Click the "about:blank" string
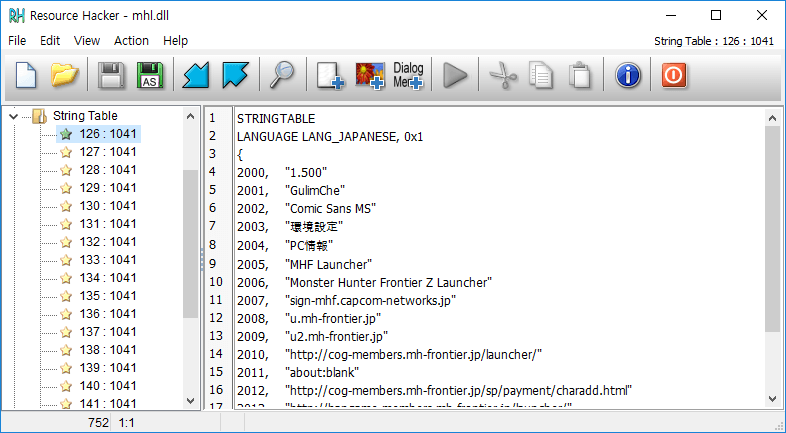786x433 pixels. tap(322, 372)
